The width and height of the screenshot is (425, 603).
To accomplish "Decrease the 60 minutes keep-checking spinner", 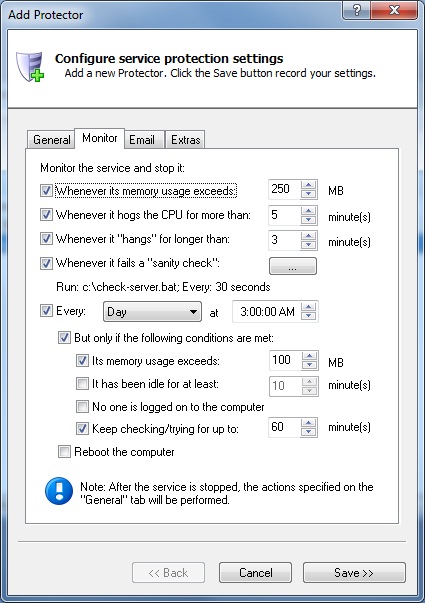I will pyautogui.click(x=309, y=432).
